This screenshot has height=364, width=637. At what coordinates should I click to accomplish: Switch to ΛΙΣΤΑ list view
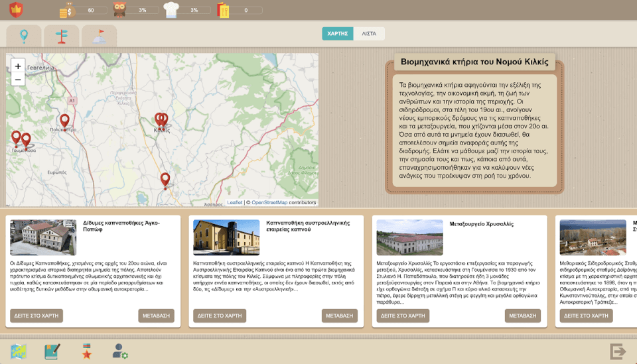point(369,33)
